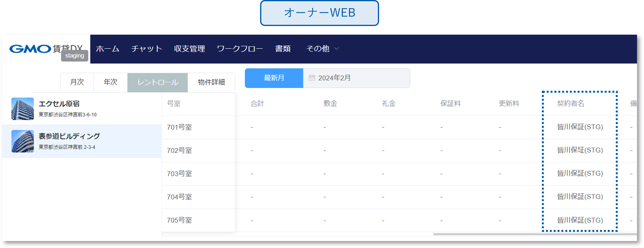Select the レントロール tab
644x248 pixels.
point(158,82)
